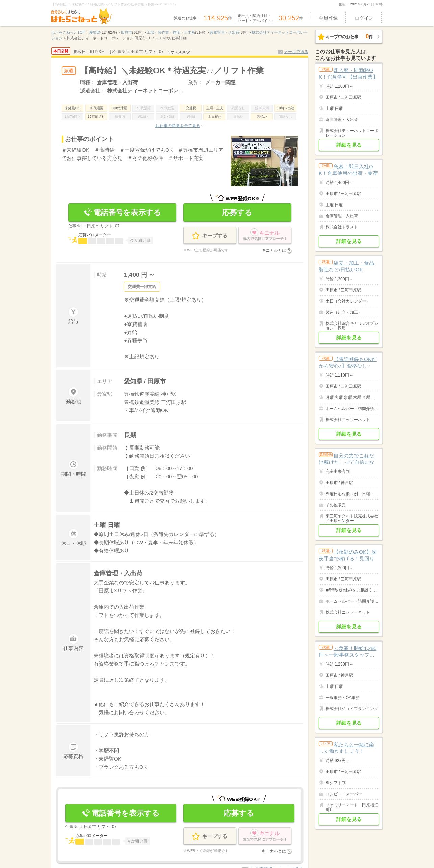
Task: Click top 応募バロメーター gauge
Action: [101, 241]
